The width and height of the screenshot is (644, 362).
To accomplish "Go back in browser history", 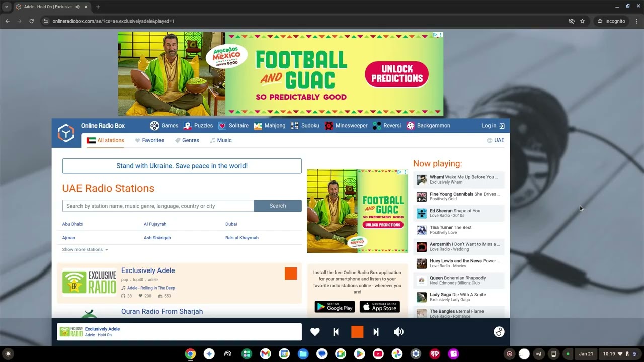I will pyautogui.click(x=7, y=21).
